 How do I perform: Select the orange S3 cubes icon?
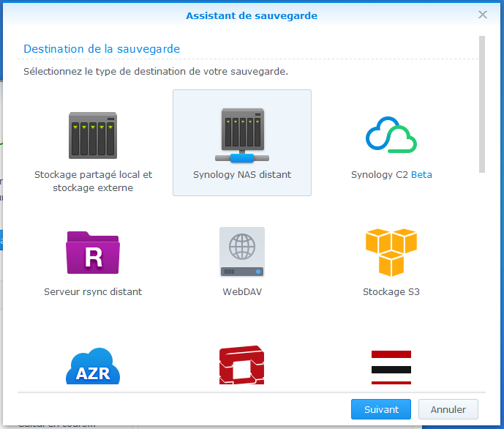coord(391,253)
